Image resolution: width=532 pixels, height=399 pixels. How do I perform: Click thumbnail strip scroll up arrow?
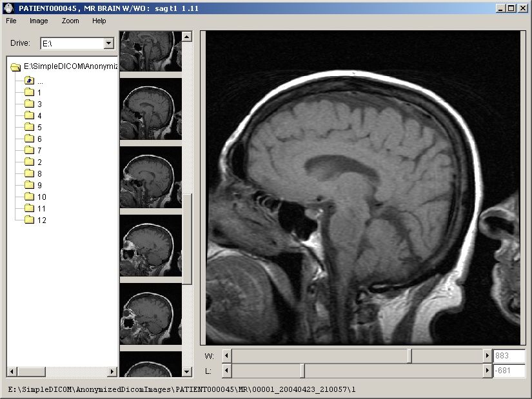(187, 36)
